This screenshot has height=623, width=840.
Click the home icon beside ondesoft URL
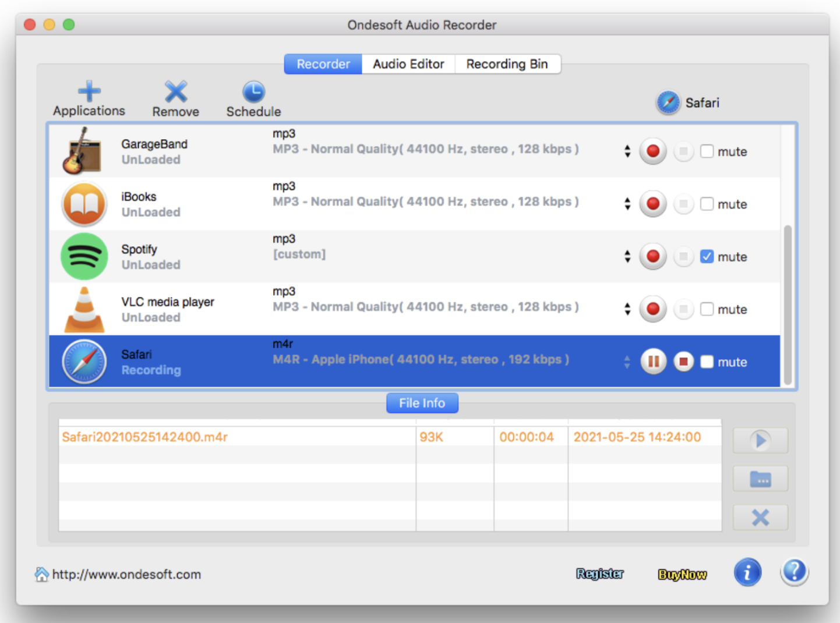tap(41, 574)
